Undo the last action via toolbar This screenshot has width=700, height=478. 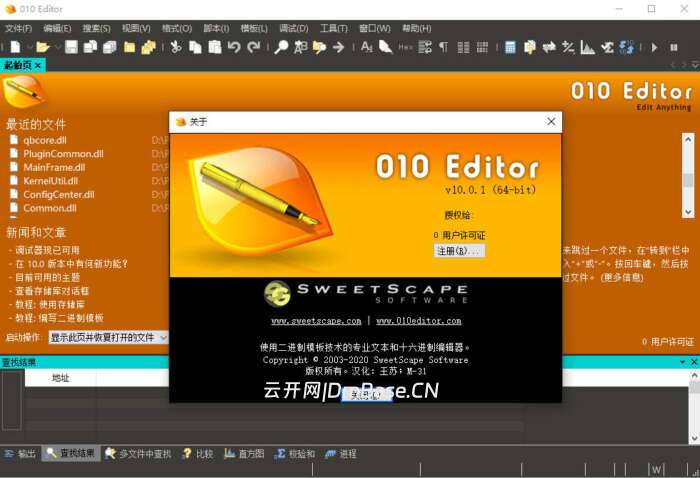pos(234,47)
